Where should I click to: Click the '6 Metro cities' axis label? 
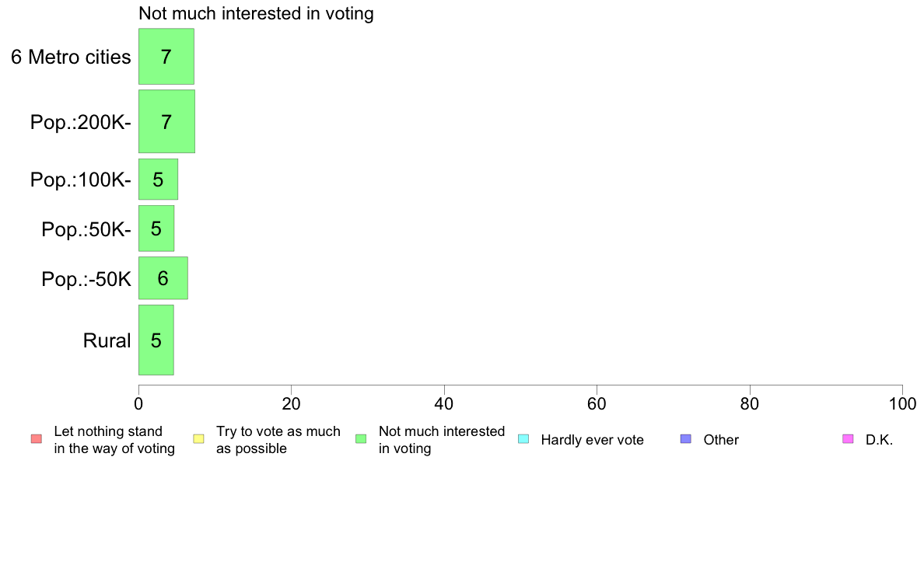[x=71, y=58]
